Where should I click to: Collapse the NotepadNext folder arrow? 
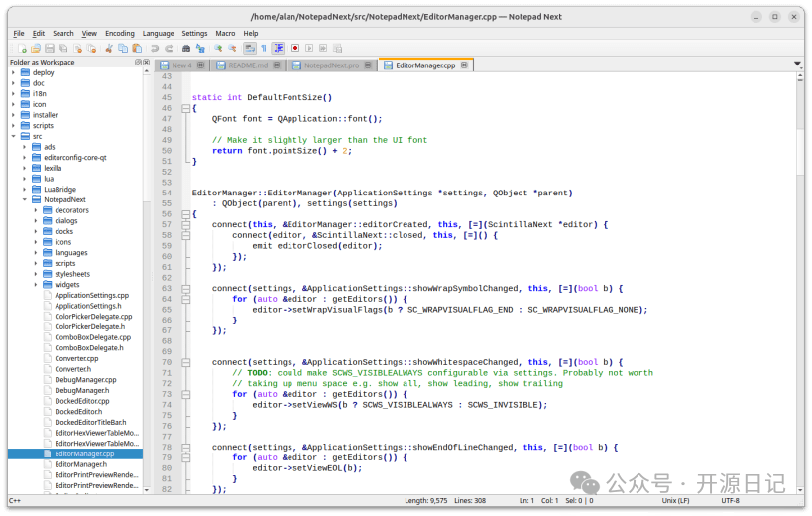25,200
